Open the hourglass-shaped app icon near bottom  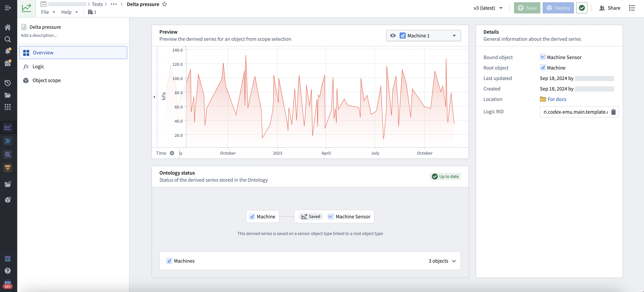(8, 259)
